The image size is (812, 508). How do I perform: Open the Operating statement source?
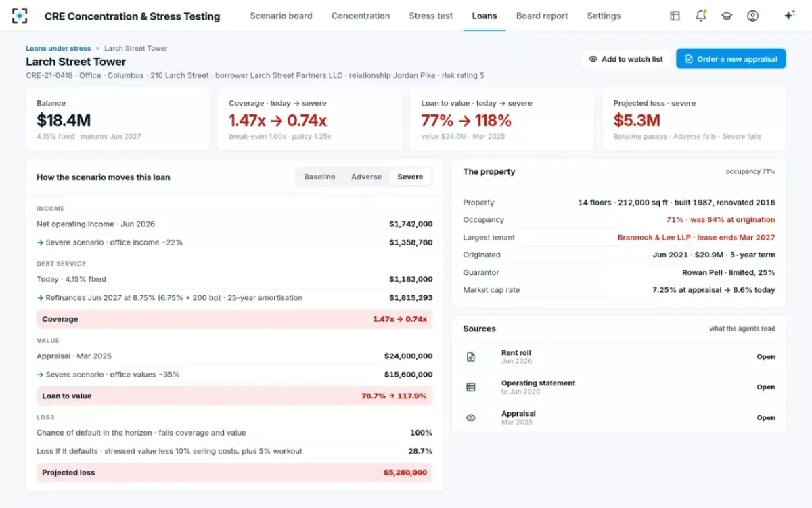coord(766,387)
